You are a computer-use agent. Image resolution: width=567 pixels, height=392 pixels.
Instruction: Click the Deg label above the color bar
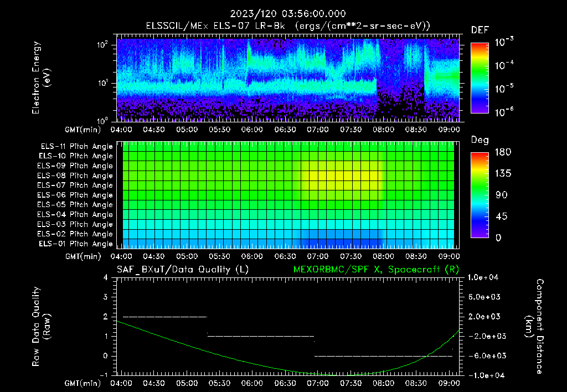coord(480,140)
